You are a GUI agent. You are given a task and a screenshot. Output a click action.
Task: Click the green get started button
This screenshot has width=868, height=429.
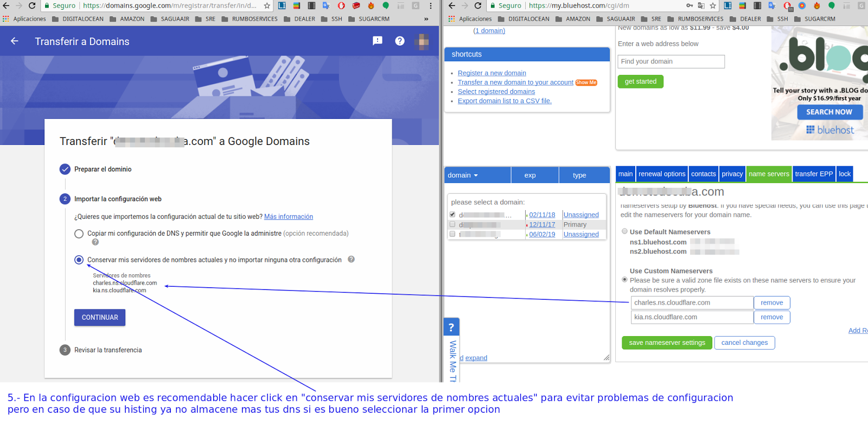(640, 81)
